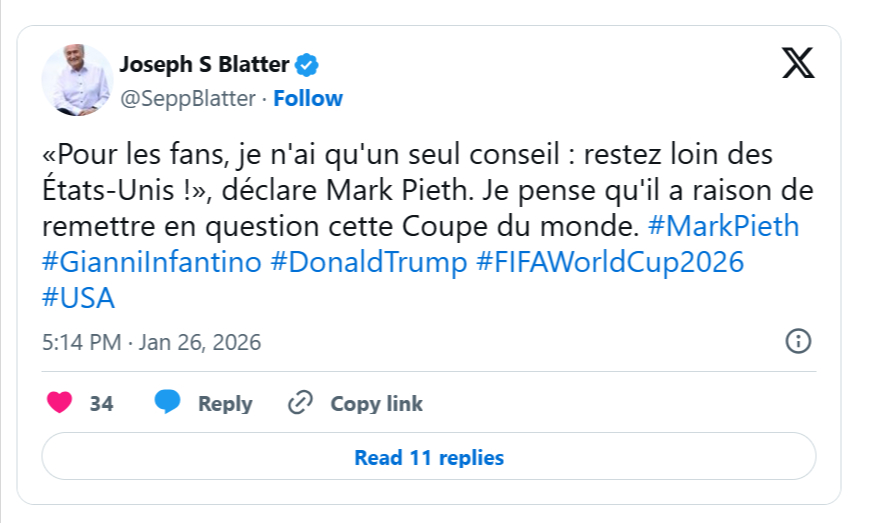Open the #USA hashtag

[x=79, y=299]
